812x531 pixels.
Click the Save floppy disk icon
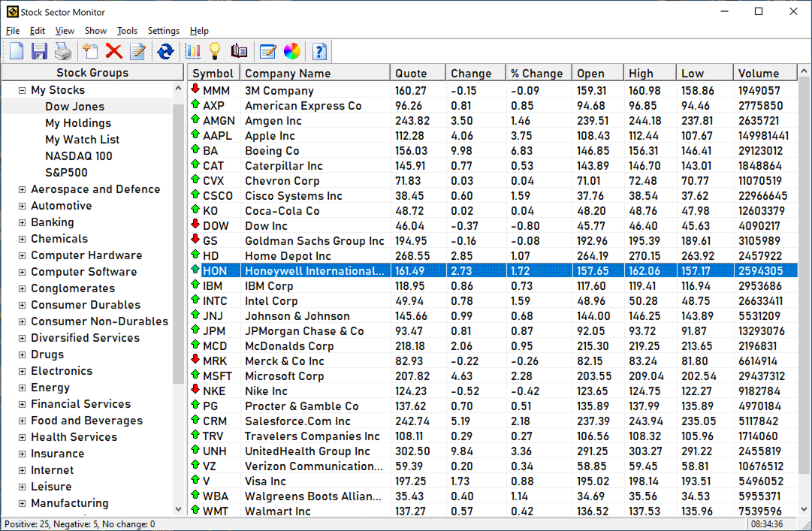tap(39, 51)
